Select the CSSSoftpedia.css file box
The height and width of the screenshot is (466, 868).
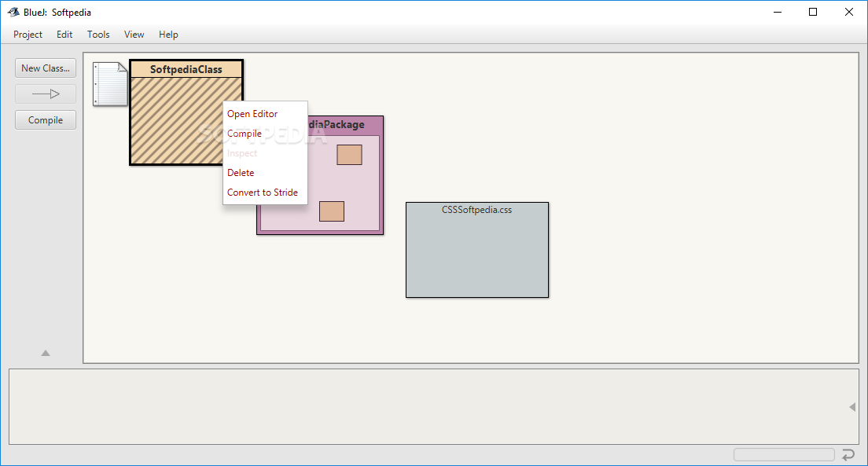tap(477, 250)
